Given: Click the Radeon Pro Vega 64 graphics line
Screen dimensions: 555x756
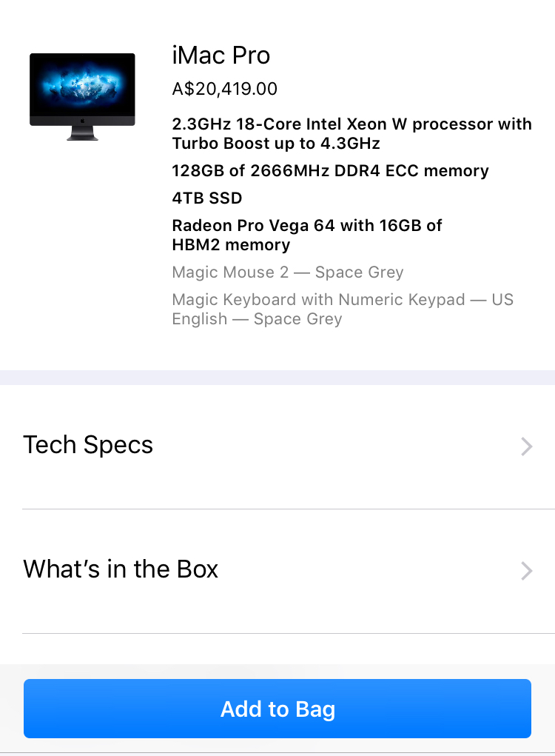Looking at the screenshot, I should pyautogui.click(x=307, y=226).
